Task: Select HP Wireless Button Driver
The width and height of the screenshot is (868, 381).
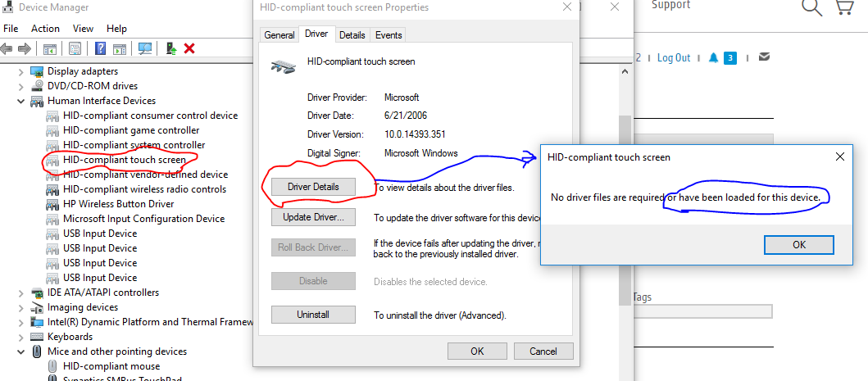Action: coord(119,204)
